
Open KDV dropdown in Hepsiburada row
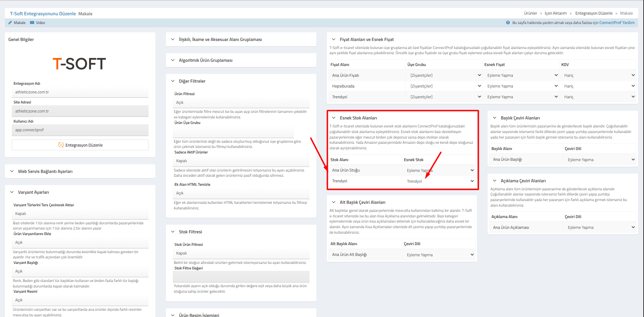(x=598, y=86)
